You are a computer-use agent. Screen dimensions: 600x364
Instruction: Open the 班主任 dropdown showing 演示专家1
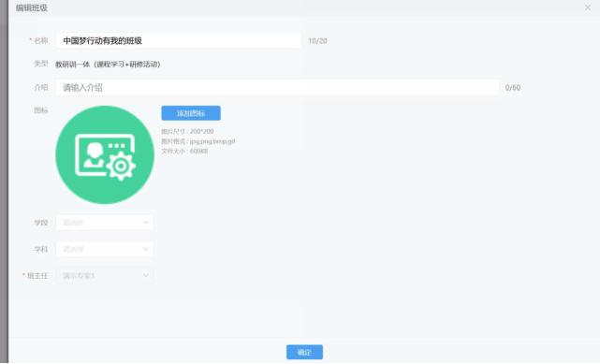pyautogui.click(x=105, y=275)
